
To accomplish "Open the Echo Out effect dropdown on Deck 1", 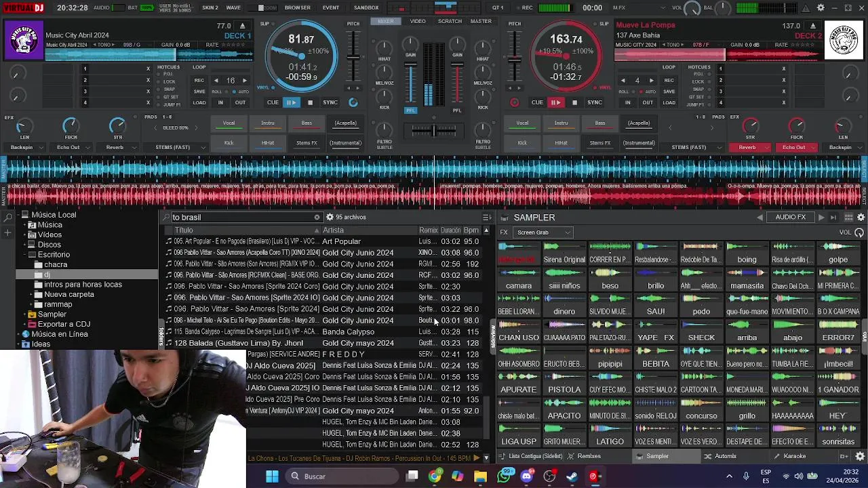I will pyautogui.click(x=71, y=147).
